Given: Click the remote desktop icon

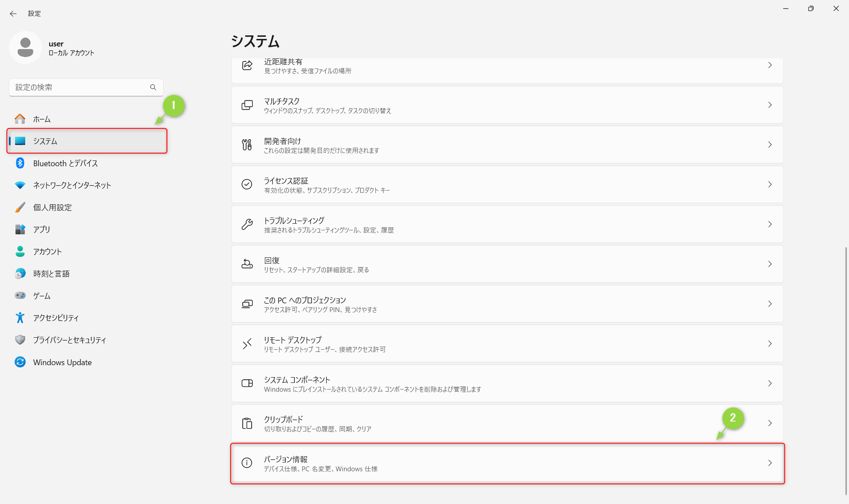Looking at the screenshot, I should point(247,344).
